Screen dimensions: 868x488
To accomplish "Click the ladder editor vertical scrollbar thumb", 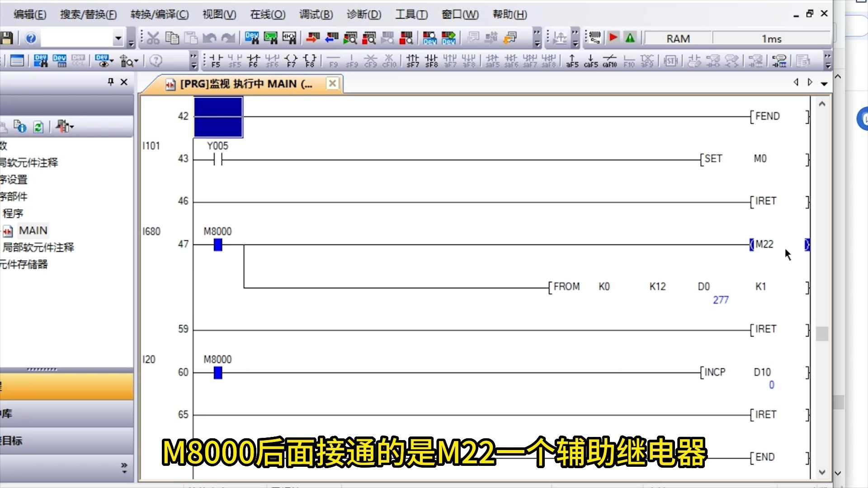I will pos(822,334).
